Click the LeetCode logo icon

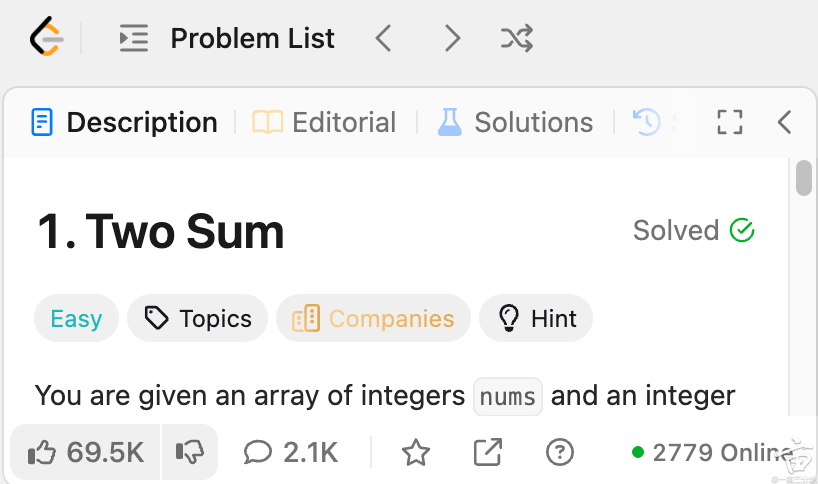[x=46, y=37]
